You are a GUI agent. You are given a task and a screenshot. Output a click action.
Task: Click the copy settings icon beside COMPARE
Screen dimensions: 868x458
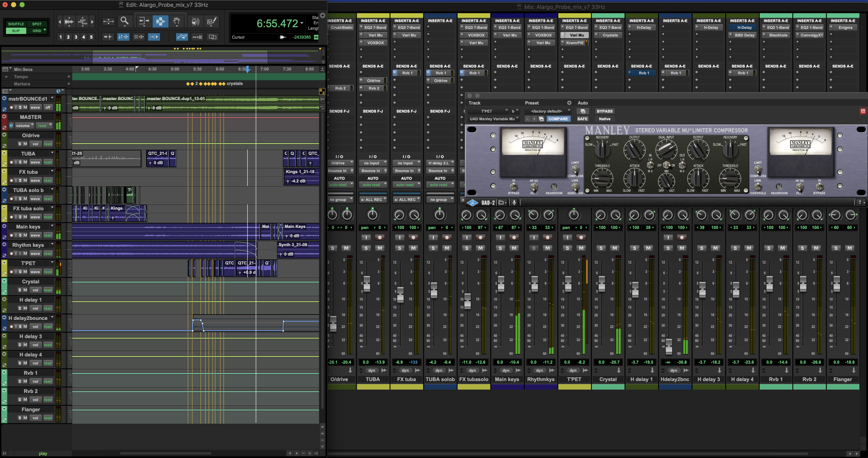(x=541, y=119)
